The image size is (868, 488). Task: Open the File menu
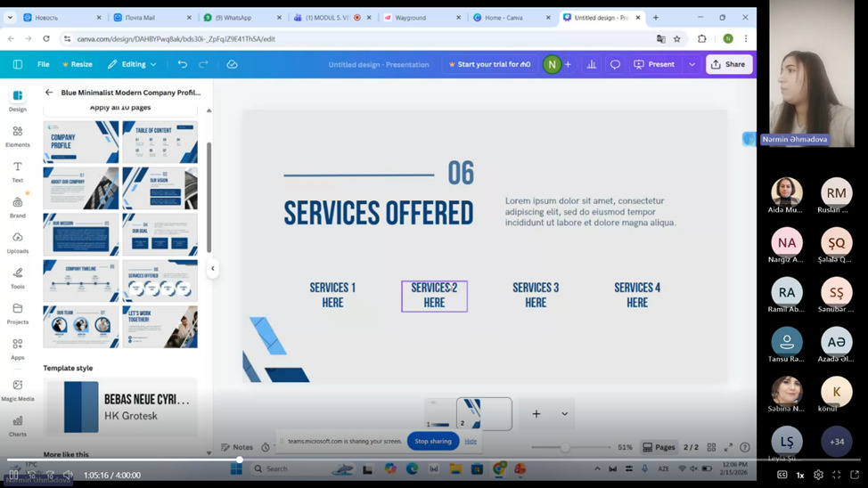point(43,64)
